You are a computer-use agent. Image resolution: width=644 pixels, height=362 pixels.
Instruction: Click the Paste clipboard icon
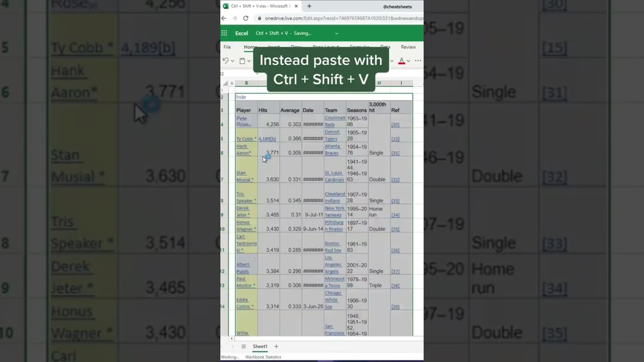click(242, 61)
